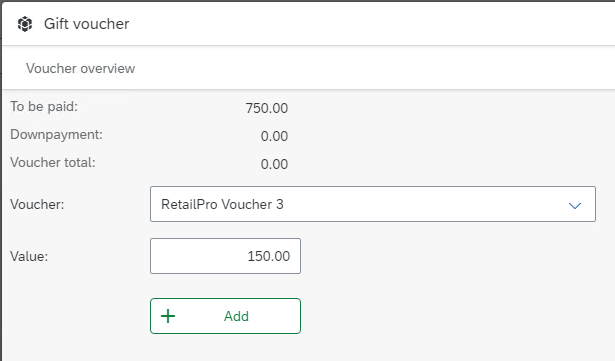Select the To be paid amount 750.00

267,108
